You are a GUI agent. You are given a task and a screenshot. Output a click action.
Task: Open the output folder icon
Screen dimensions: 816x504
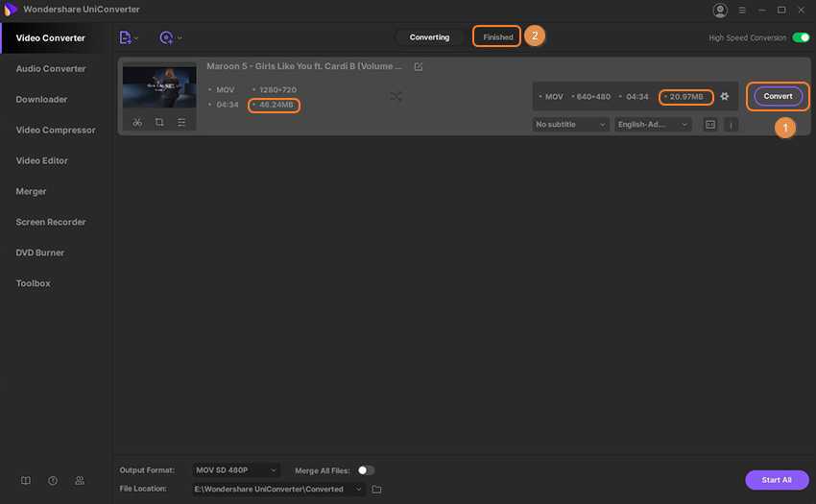coord(377,489)
